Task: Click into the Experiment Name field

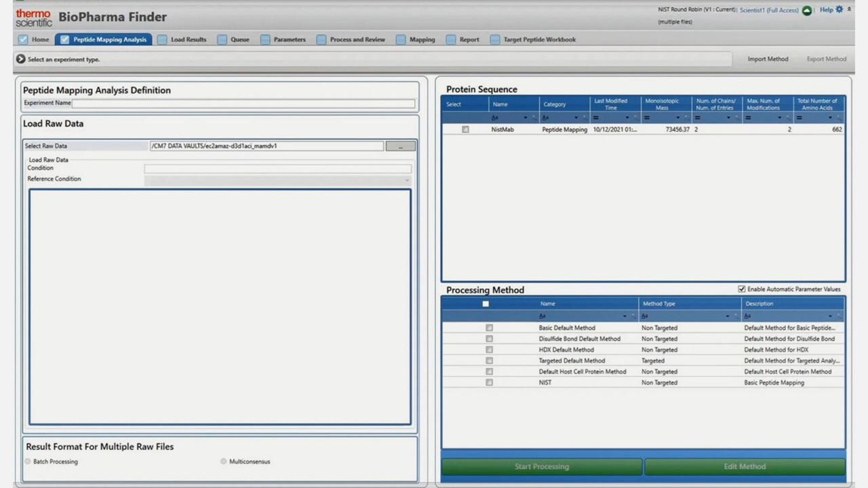Action: pyautogui.click(x=243, y=104)
